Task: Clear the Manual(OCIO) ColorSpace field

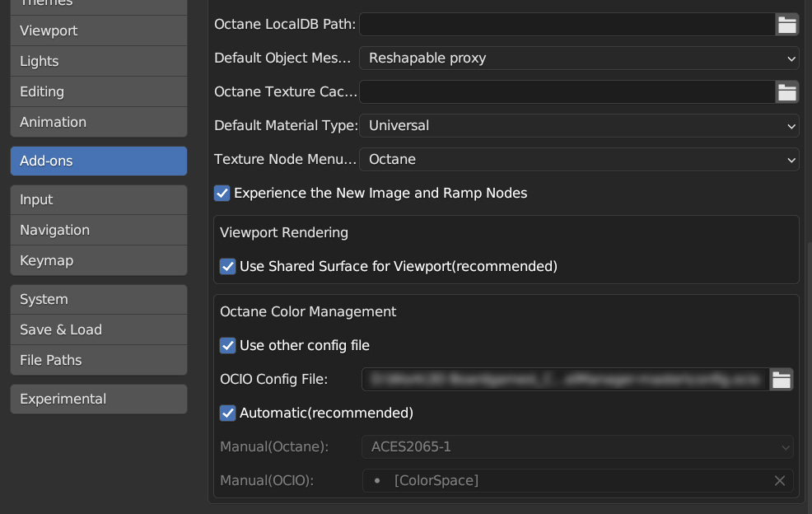Action: pos(780,481)
